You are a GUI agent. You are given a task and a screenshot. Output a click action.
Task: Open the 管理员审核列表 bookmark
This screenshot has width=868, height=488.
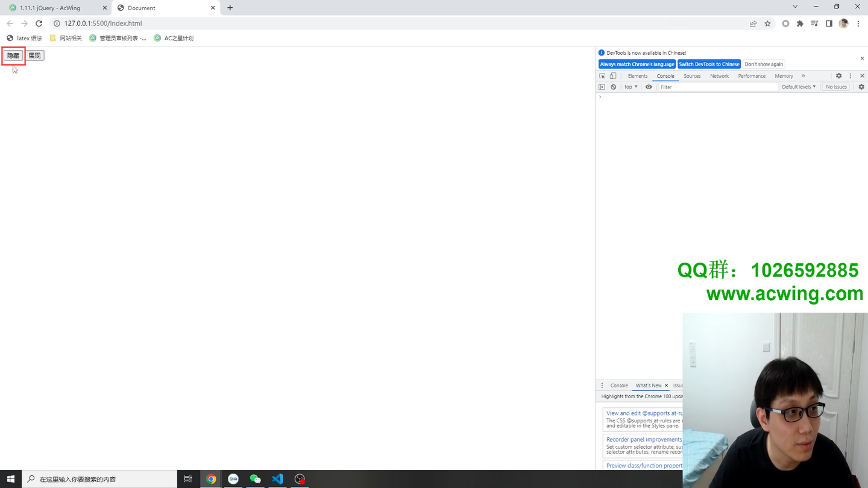(x=118, y=38)
